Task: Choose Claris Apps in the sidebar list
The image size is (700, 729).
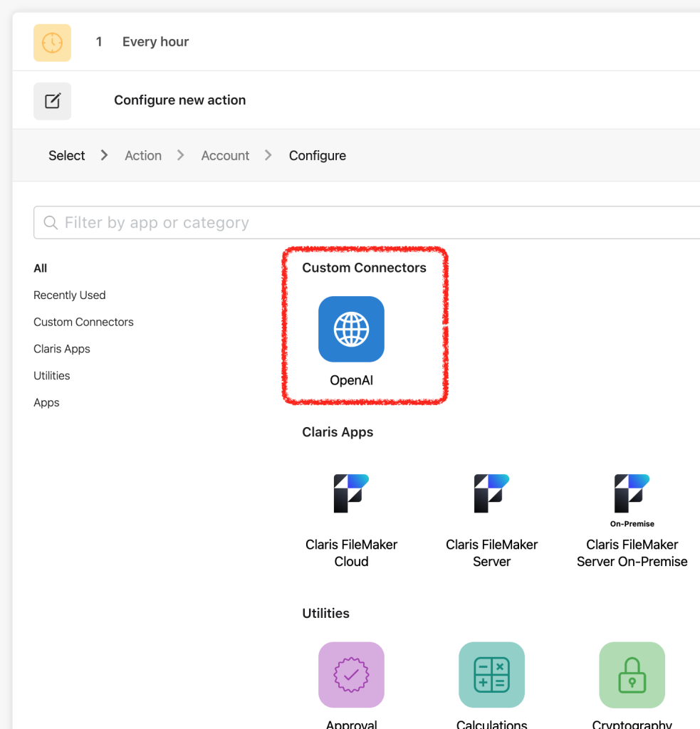Action: coord(62,349)
